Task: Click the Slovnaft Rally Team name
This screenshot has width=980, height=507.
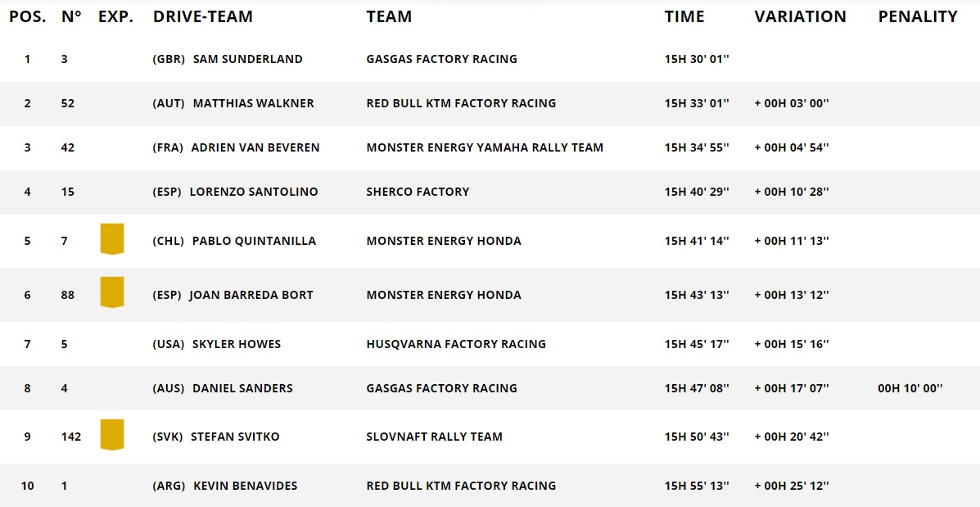Action: (x=435, y=437)
